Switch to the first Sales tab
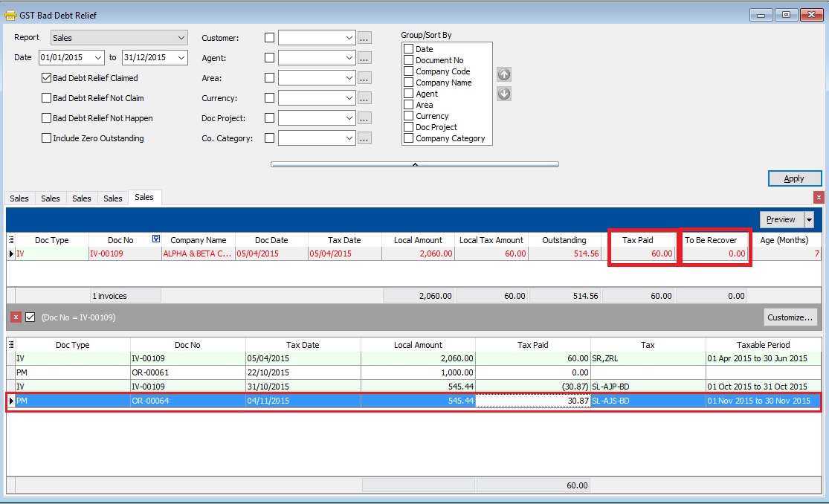829x504 pixels. (19, 198)
